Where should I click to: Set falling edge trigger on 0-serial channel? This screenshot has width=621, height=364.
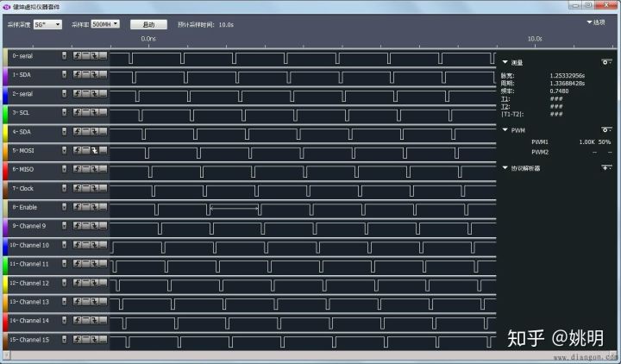[x=95, y=55]
